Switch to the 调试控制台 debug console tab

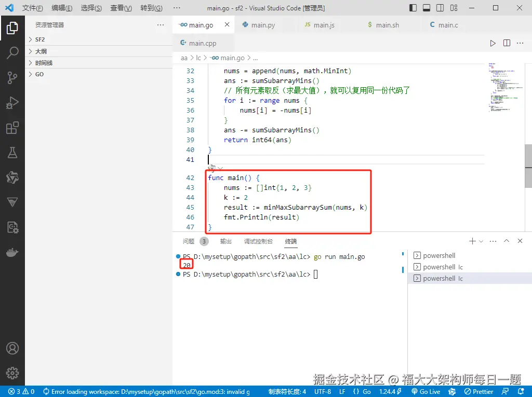[x=258, y=241]
